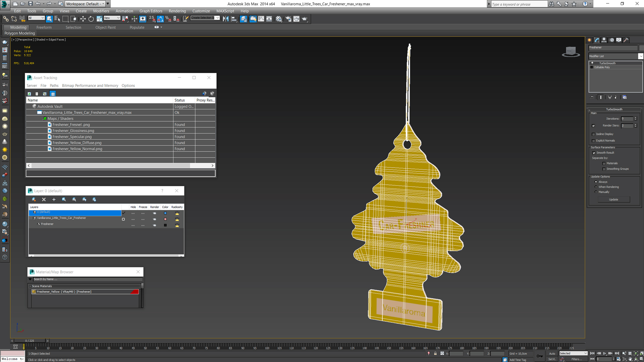
Task: Choose the Select and Rotate tool
Action: (91, 19)
